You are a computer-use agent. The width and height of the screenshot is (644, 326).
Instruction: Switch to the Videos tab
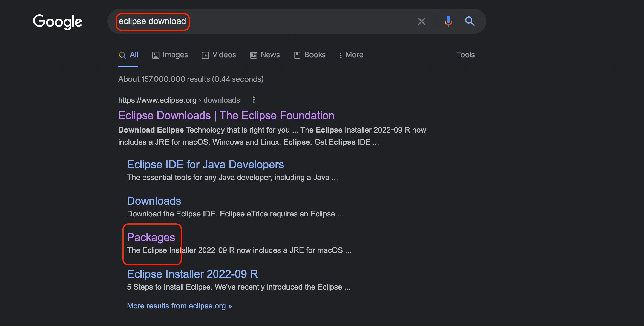(x=219, y=55)
